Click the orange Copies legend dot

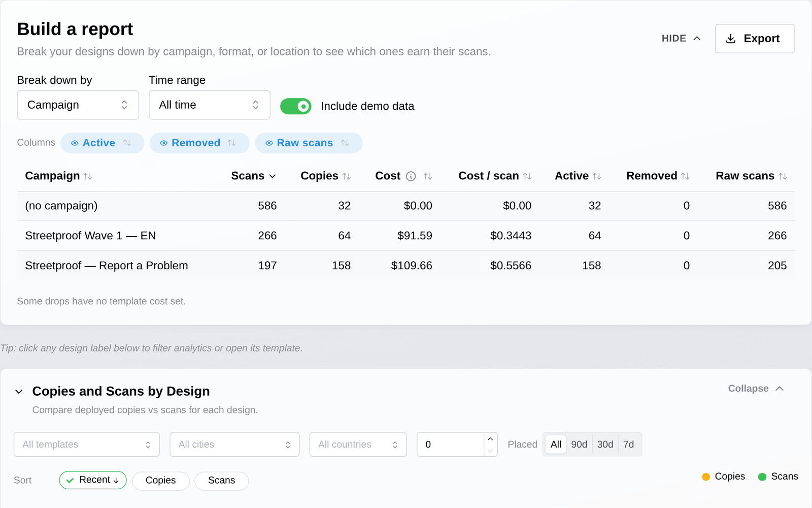(706, 477)
